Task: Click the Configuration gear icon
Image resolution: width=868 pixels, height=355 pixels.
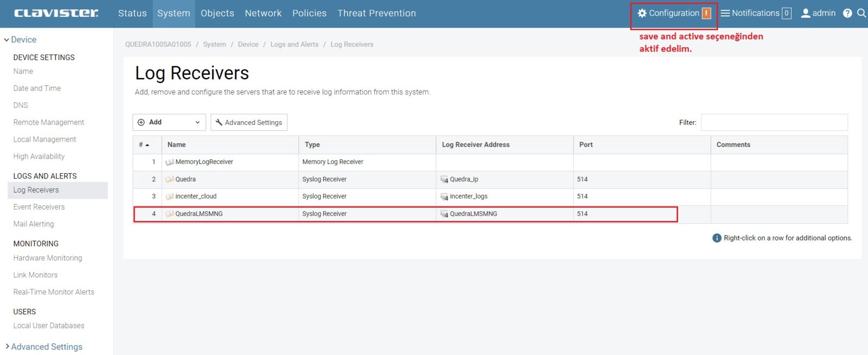Action: coord(642,13)
